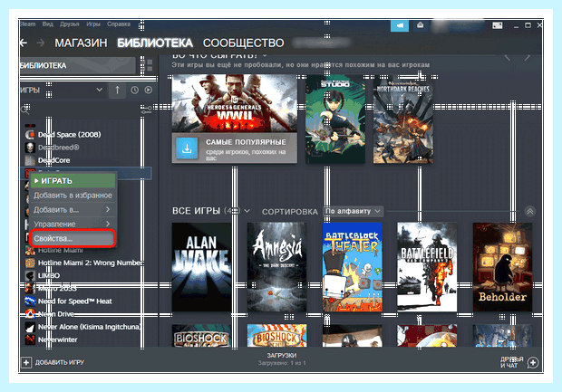Screen dimensions: 562x392
Task: Switch to the БИБЛИОТЕКА tab
Action: 155,43
